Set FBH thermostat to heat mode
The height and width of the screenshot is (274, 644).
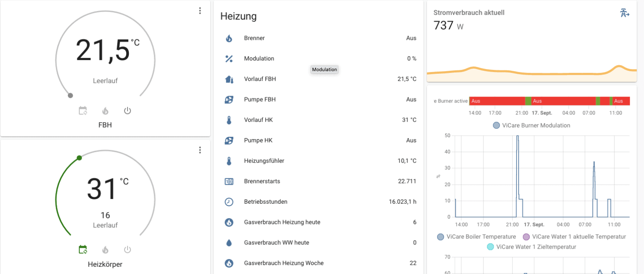[x=105, y=111]
